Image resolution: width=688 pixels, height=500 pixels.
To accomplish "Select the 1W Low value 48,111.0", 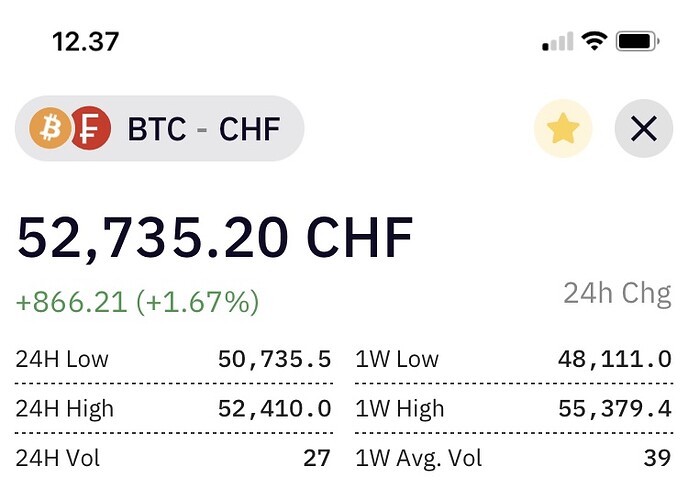I will coord(615,359).
